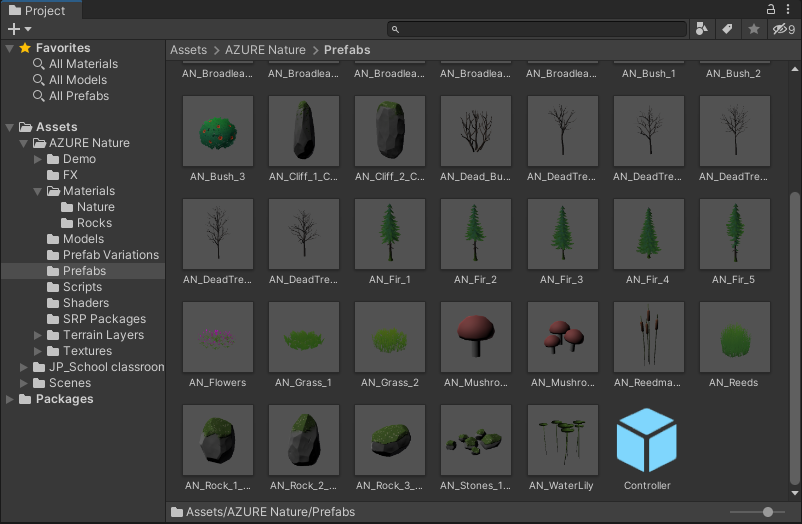Click the scroll up arrow in asset grid
Viewport: 802px width, 524px height.
coord(794,69)
